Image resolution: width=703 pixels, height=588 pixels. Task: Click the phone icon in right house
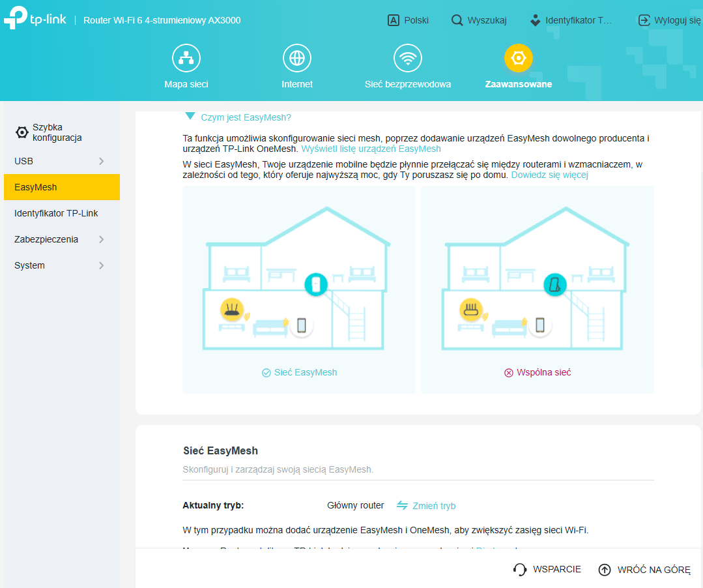tap(540, 325)
